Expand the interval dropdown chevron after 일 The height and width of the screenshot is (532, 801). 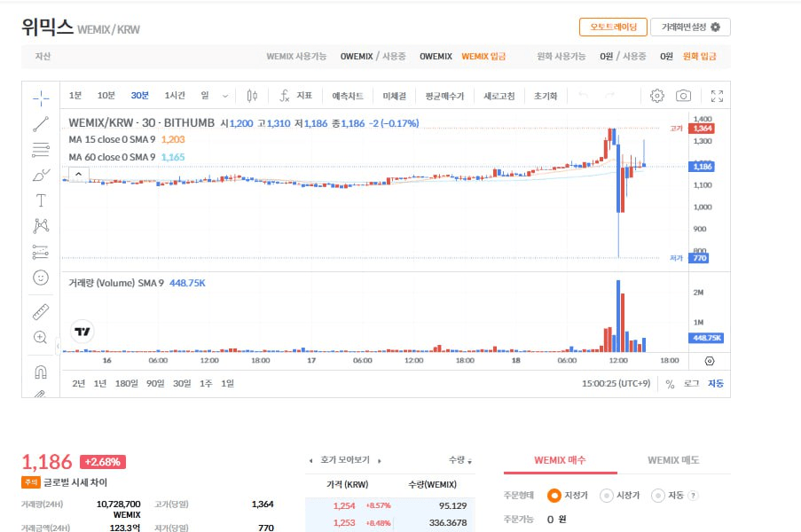point(225,96)
